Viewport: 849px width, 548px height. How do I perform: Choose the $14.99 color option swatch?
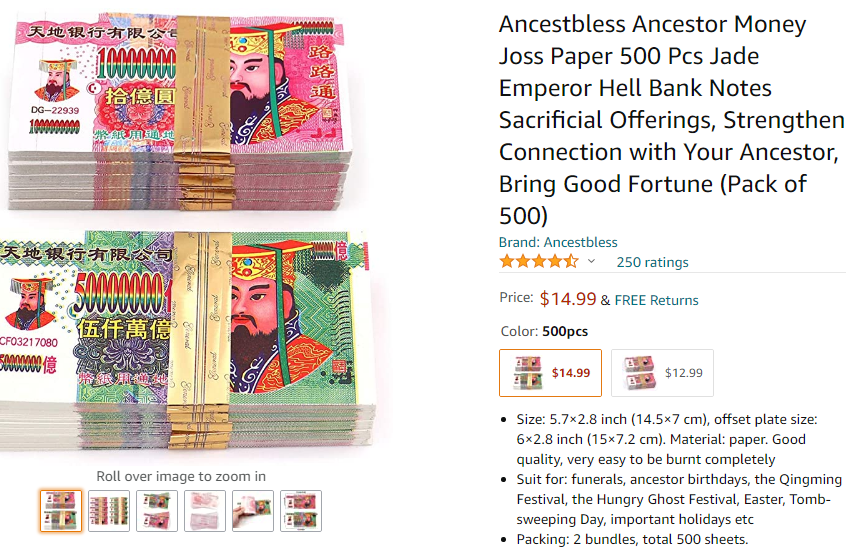(x=550, y=373)
